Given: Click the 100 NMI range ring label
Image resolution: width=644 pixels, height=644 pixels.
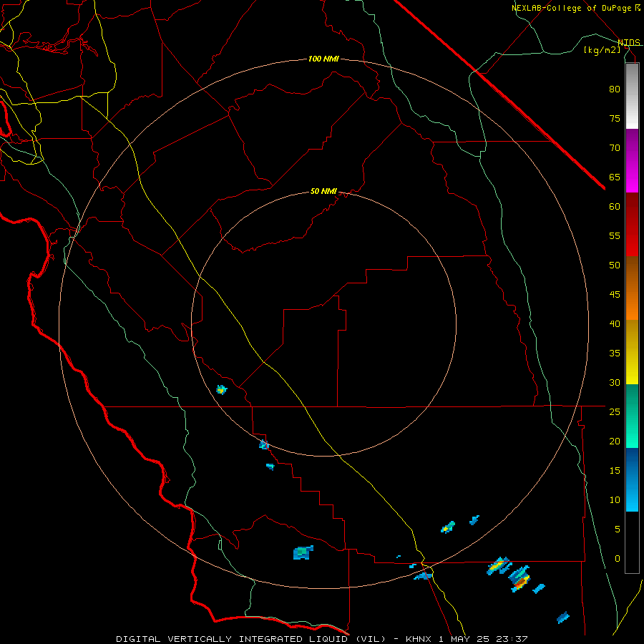Looking at the screenshot, I should (x=323, y=59).
